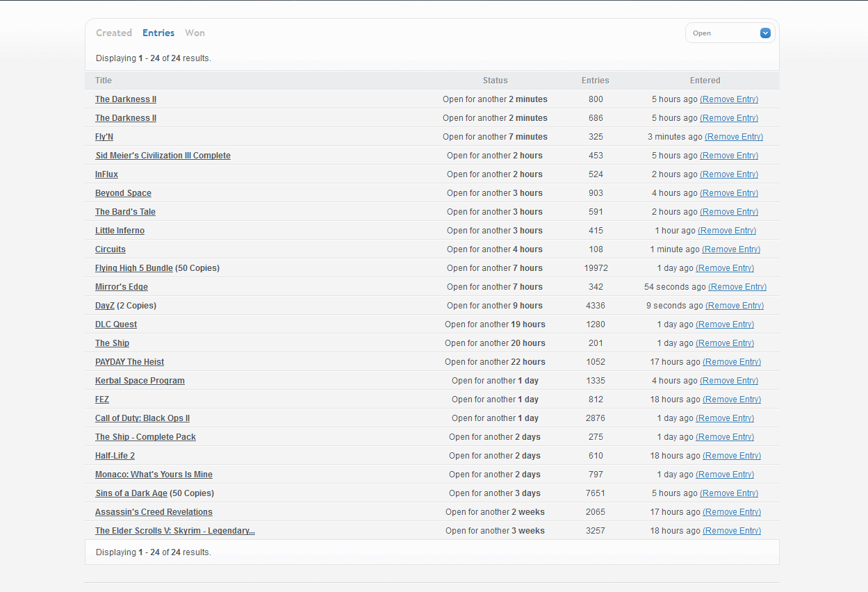Image resolution: width=868 pixels, height=592 pixels.
Task: Switch to the Won tab
Action: click(195, 33)
